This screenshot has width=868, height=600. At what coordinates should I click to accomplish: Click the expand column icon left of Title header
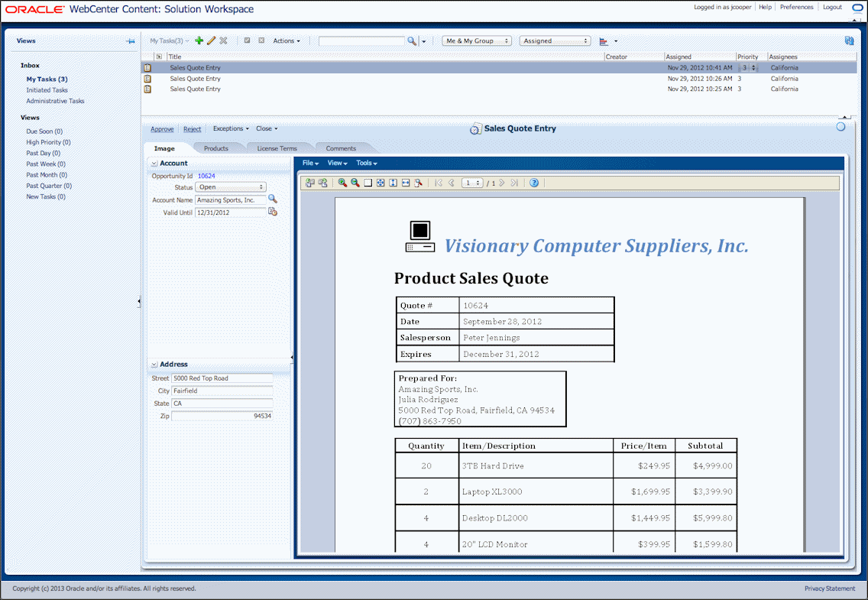[159, 57]
